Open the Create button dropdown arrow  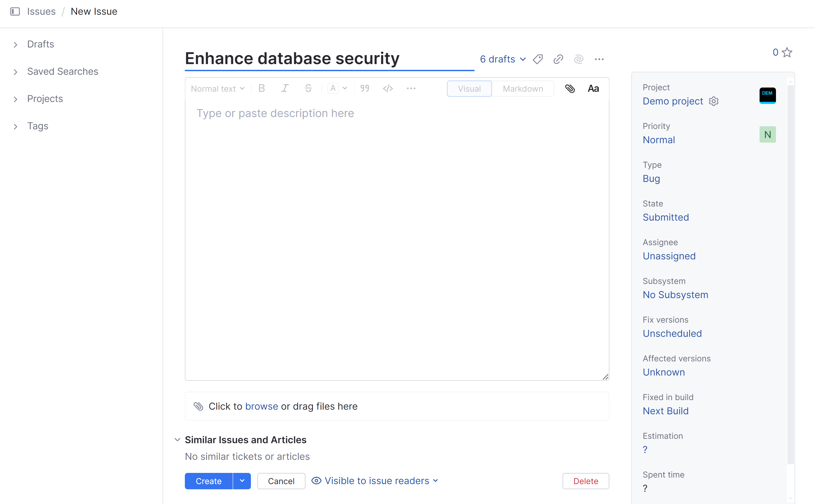(x=242, y=481)
